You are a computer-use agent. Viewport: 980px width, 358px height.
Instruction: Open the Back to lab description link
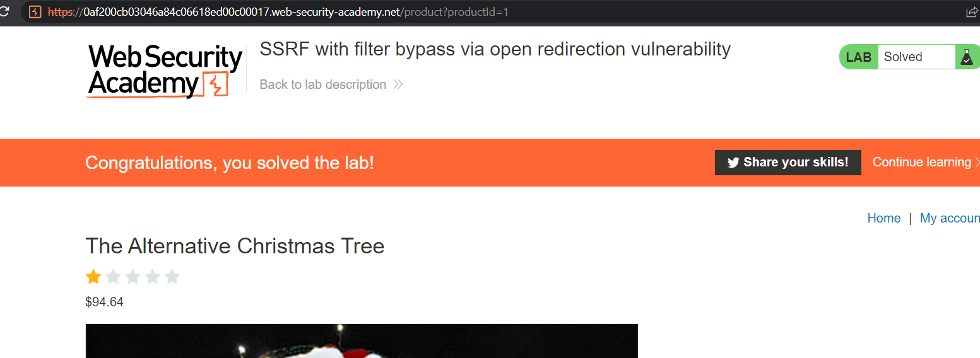coord(322,84)
